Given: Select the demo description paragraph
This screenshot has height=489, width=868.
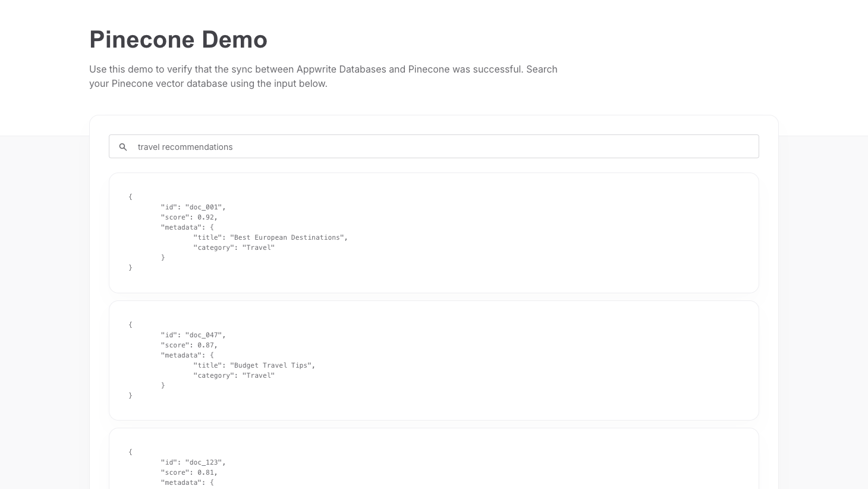Looking at the screenshot, I should [323, 76].
